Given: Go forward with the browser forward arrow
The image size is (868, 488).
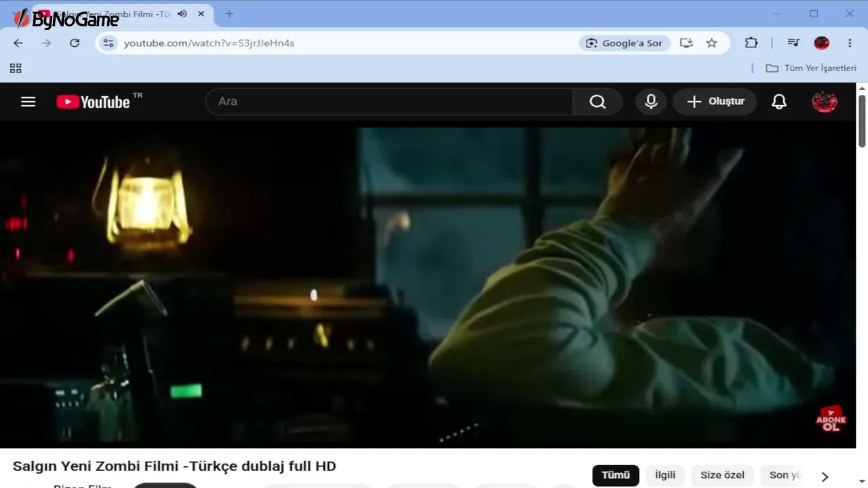Looking at the screenshot, I should pyautogui.click(x=46, y=43).
